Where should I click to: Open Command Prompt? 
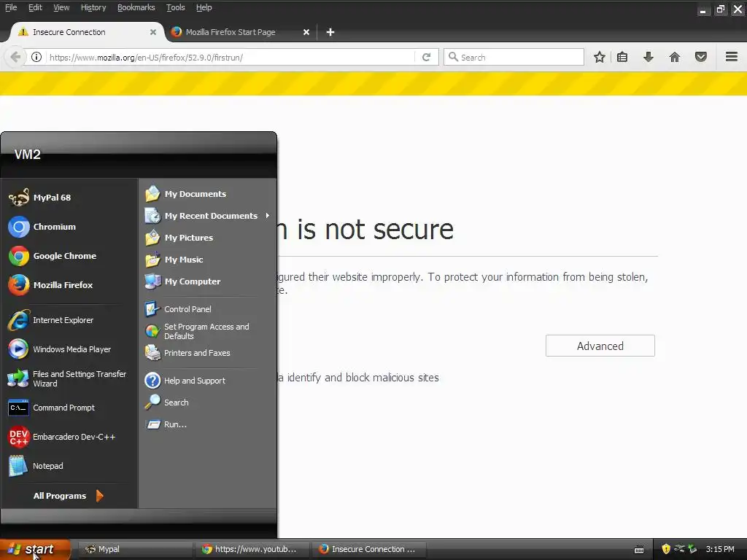(69, 408)
